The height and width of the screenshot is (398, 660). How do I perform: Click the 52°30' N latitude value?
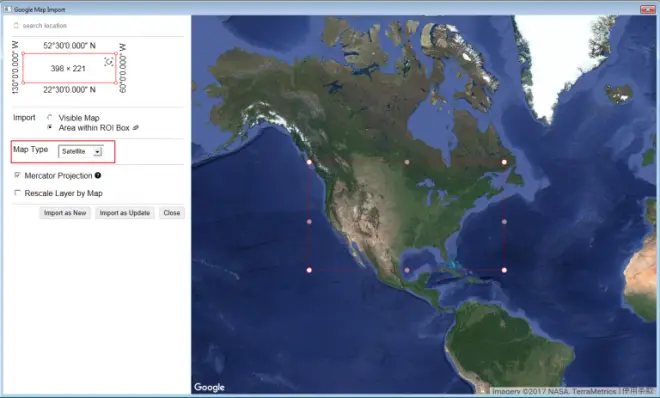pos(69,45)
